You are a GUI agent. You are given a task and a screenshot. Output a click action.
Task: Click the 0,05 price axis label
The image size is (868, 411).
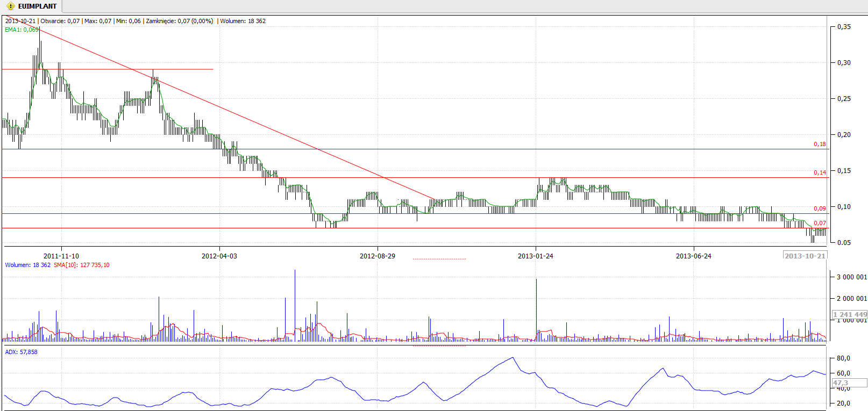[x=844, y=242]
